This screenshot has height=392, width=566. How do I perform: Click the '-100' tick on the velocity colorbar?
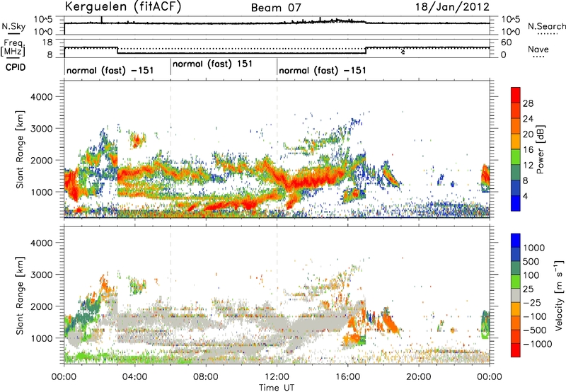[534, 316]
